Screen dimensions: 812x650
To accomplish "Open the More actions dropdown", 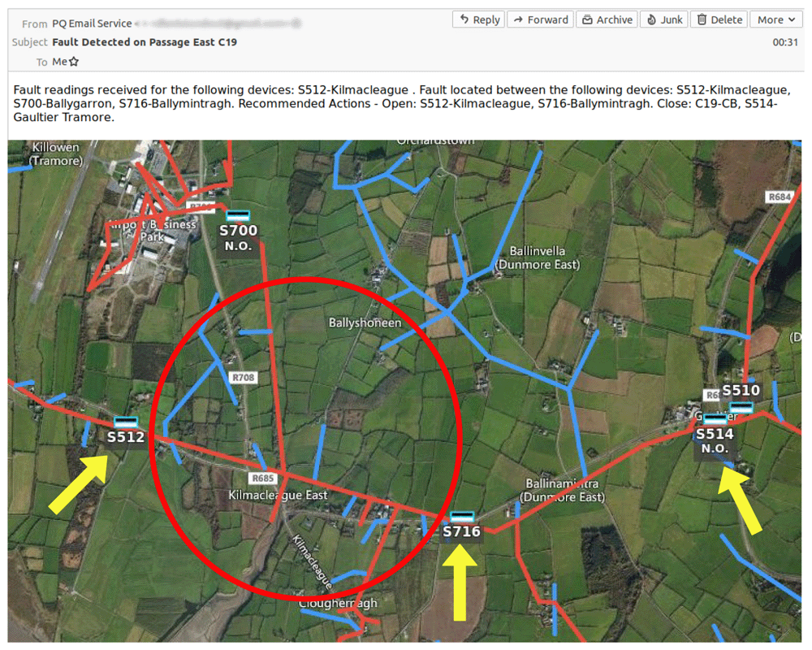I will click(x=775, y=19).
